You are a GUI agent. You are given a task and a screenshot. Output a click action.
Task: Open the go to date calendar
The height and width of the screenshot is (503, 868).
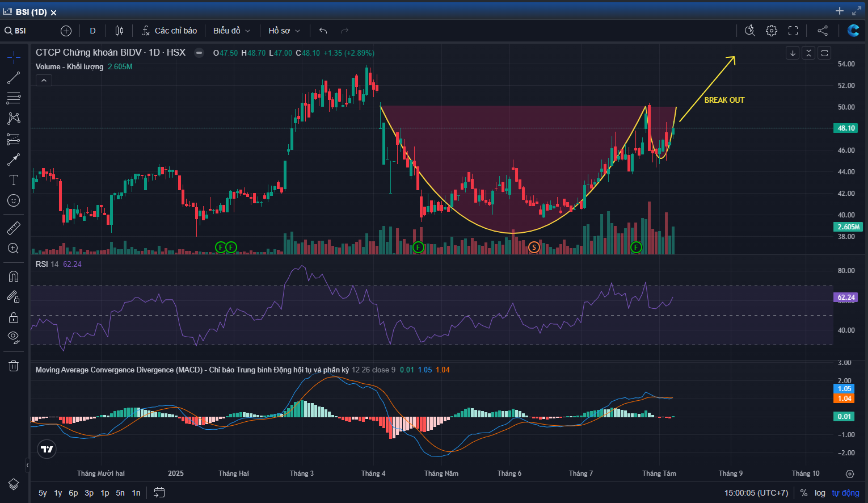[x=159, y=493]
